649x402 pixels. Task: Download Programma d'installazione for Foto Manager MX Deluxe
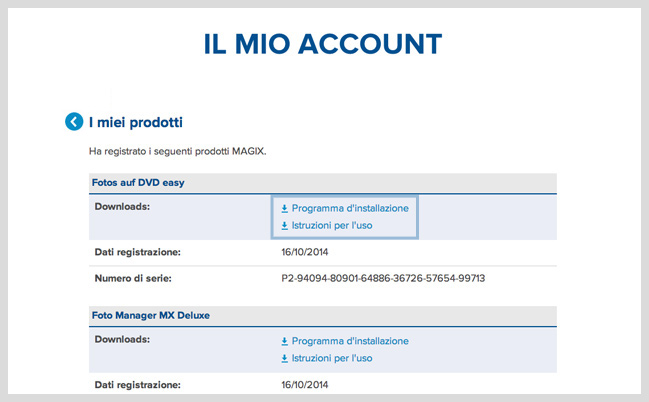tap(349, 341)
